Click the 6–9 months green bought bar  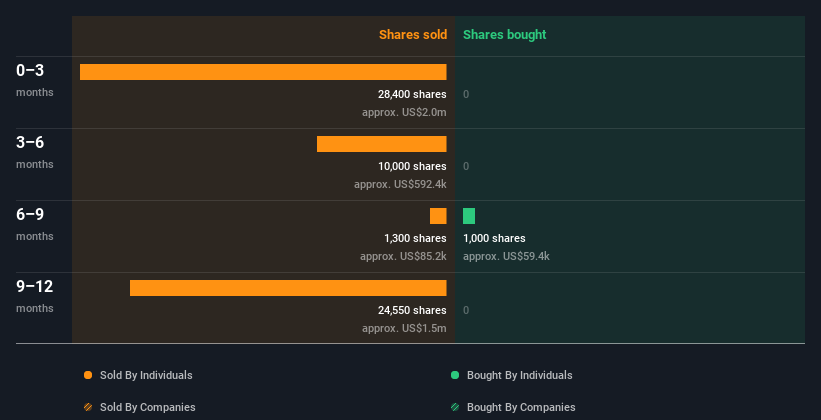coord(469,216)
